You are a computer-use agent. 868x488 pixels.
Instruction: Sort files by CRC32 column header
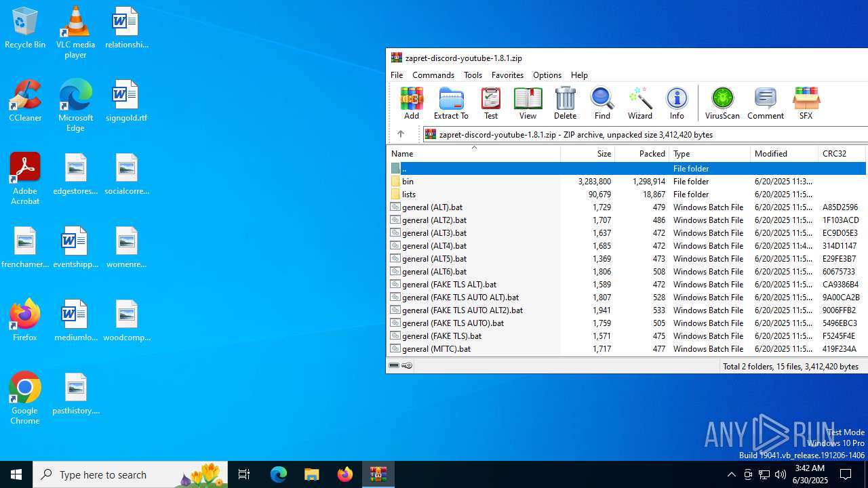842,153
